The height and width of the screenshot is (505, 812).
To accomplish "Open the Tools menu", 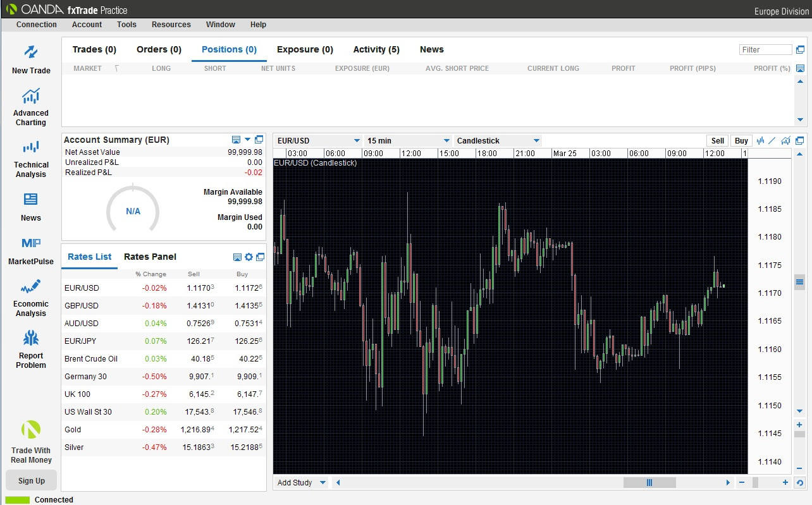I will 126,25.
